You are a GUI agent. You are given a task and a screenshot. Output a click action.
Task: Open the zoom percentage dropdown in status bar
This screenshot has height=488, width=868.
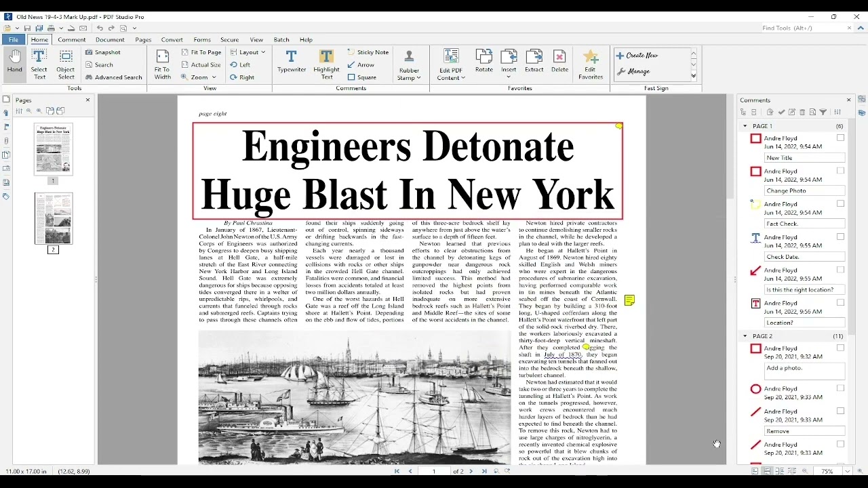click(847, 471)
